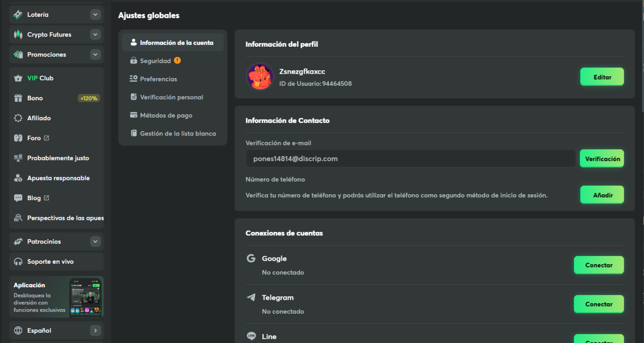Click the Apuesta responsable icon
The image size is (644, 343).
[x=18, y=178]
